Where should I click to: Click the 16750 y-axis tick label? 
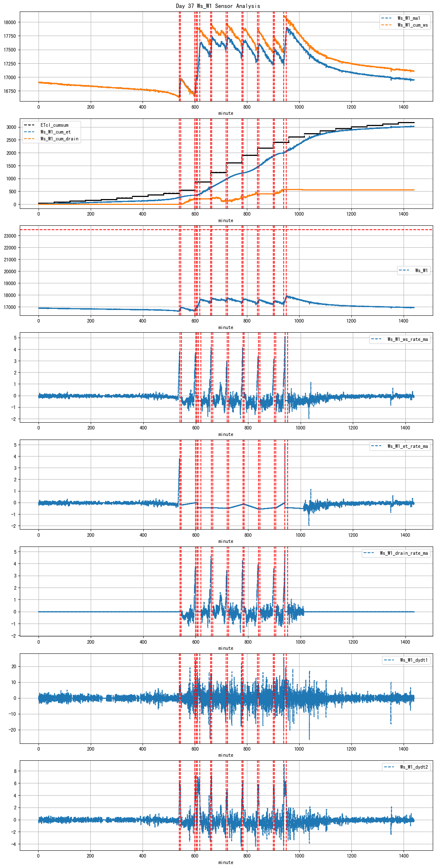tap(10, 91)
